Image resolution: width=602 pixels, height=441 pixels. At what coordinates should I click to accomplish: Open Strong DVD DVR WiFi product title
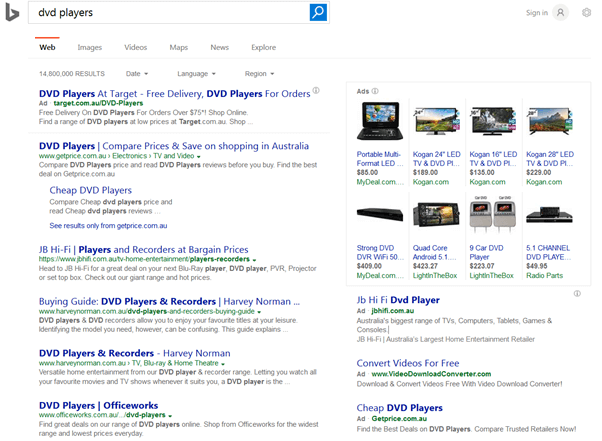(380, 253)
